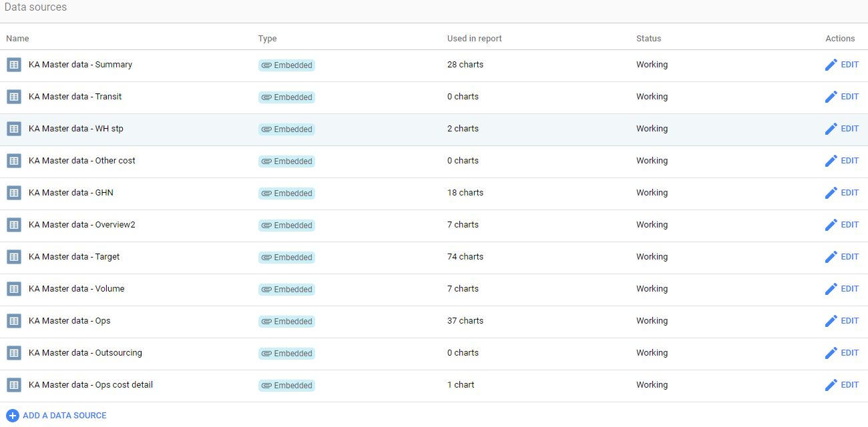This screenshot has width=868, height=427.
Task: Select the KA Master data - Summary name
Action: [80, 65]
